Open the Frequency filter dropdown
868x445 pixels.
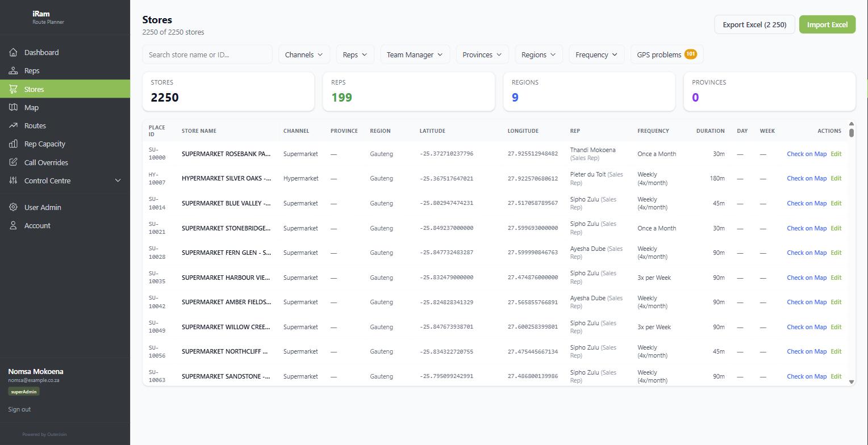(596, 54)
